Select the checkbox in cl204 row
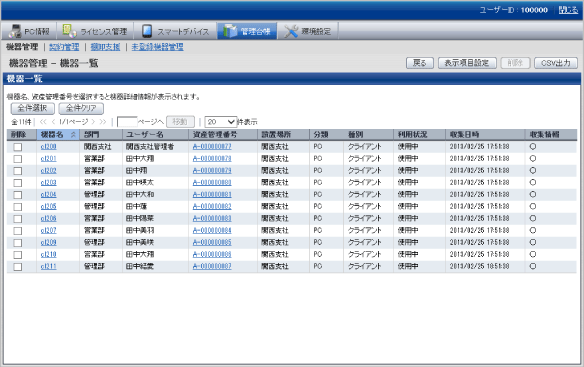Screen dimensions: 584x367 (18, 195)
